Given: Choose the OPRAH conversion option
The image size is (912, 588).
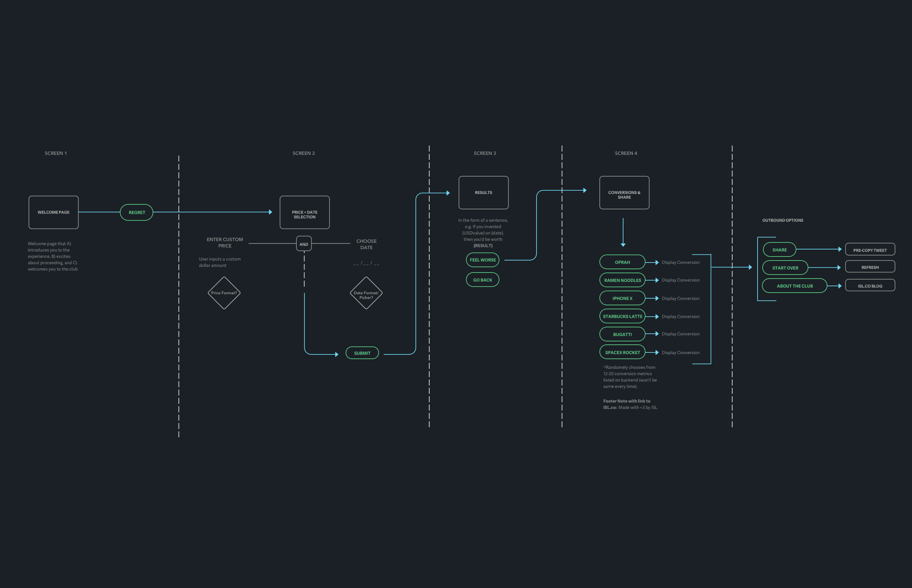Looking at the screenshot, I should 622,262.
